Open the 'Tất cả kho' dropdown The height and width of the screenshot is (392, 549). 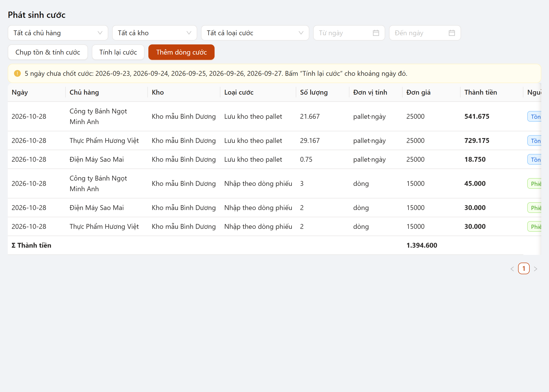(x=154, y=33)
